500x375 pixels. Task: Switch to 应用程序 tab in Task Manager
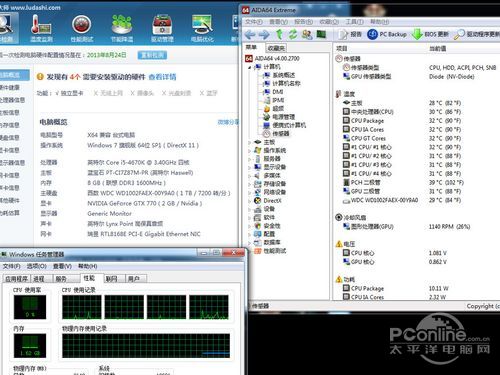coord(17,278)
